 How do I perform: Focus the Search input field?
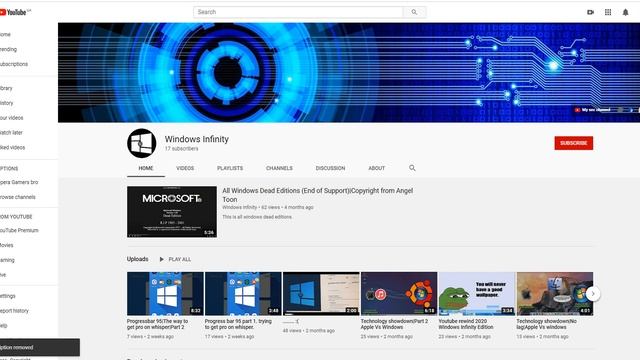click(298, 12)
